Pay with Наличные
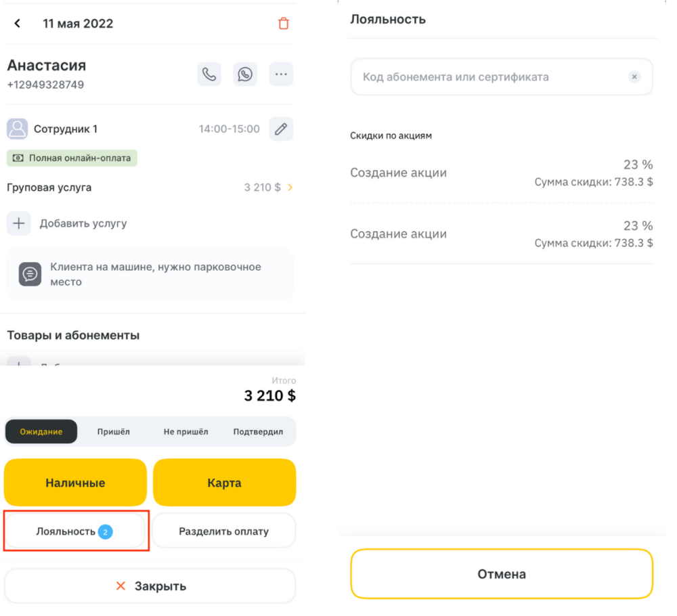677x616 pixels. click(x=76, y=483)
